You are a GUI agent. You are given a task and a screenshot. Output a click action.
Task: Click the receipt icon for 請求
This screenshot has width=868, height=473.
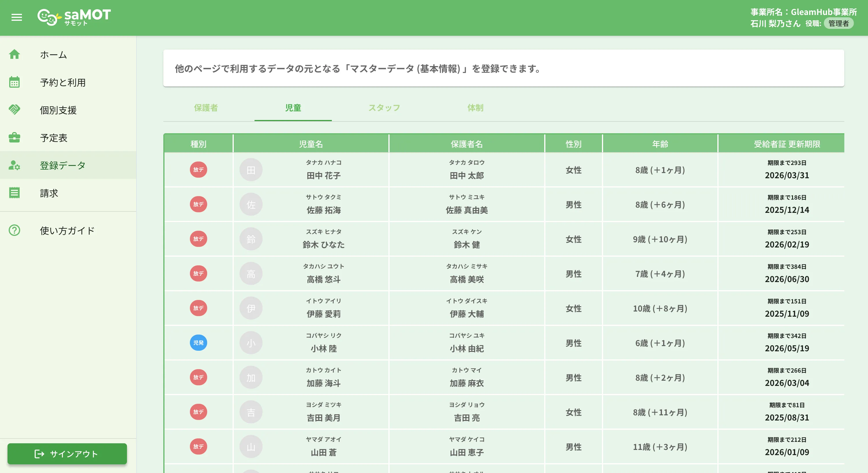coord(15,193)
